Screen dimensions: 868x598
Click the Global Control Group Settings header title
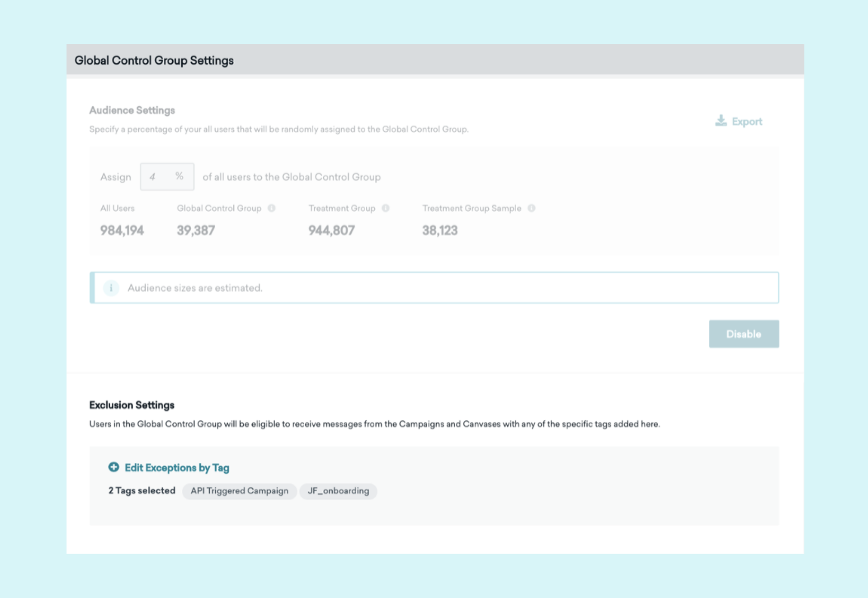(154, 61)
